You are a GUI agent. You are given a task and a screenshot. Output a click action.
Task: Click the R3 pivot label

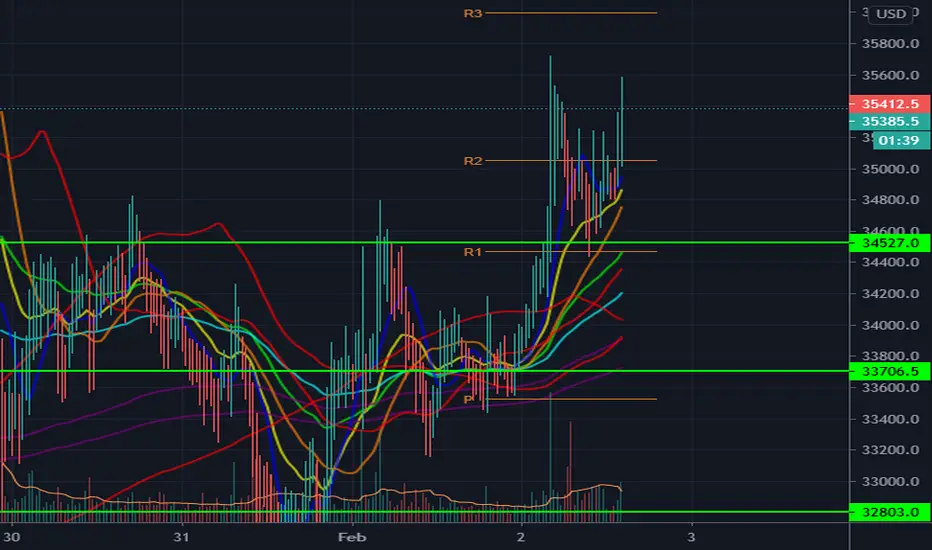point(473,13)
